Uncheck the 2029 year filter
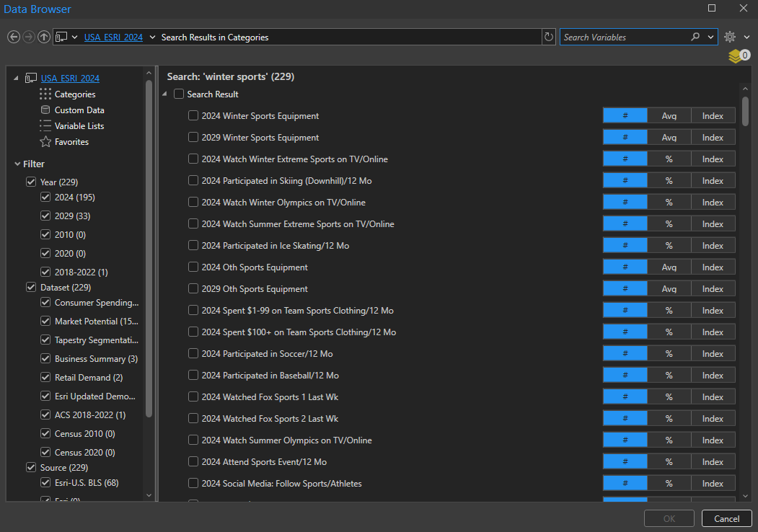Screen dimensions: 758x532 [45, 216]
